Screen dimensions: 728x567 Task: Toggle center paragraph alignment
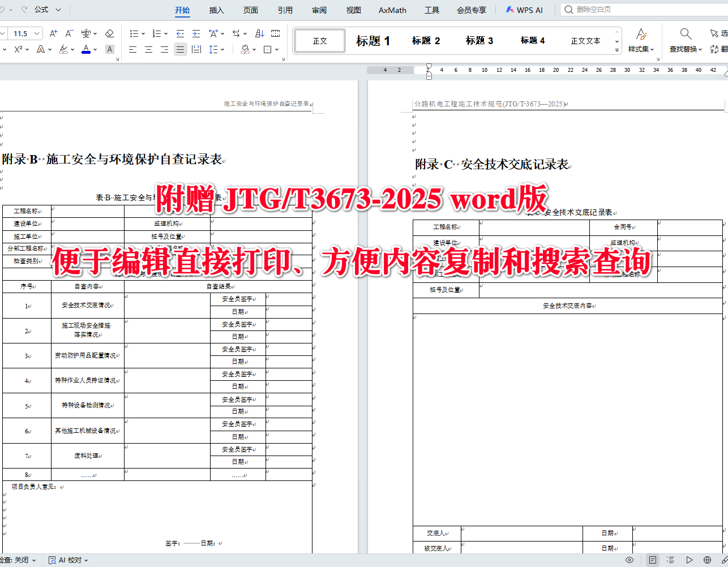coord(148,49)
